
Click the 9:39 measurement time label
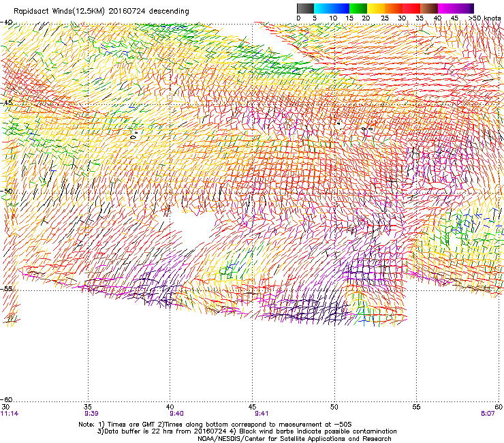[x=92, y=414]
